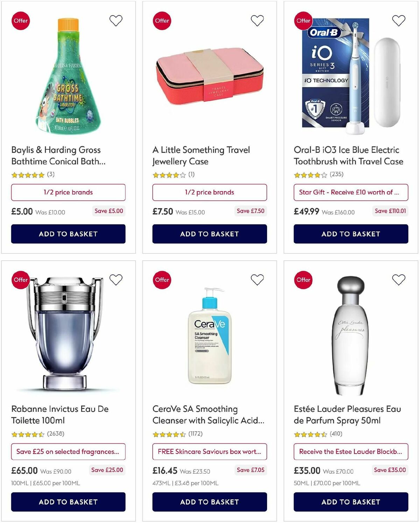The height and width of the screenshot is (523, 420).
Task: Click the Offer badge on Estée Lauder Pleasures
Action: (x=303, y=280)
